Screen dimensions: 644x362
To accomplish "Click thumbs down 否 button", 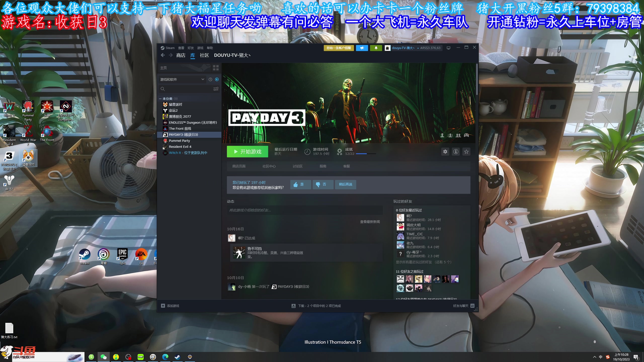I will point(323,185).
